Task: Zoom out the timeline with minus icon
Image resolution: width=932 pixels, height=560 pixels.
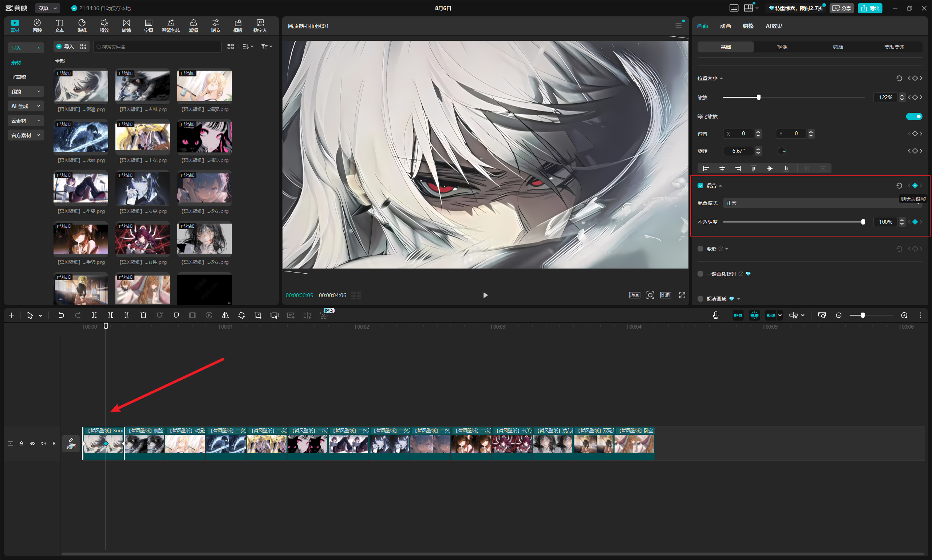Action: 839,315
